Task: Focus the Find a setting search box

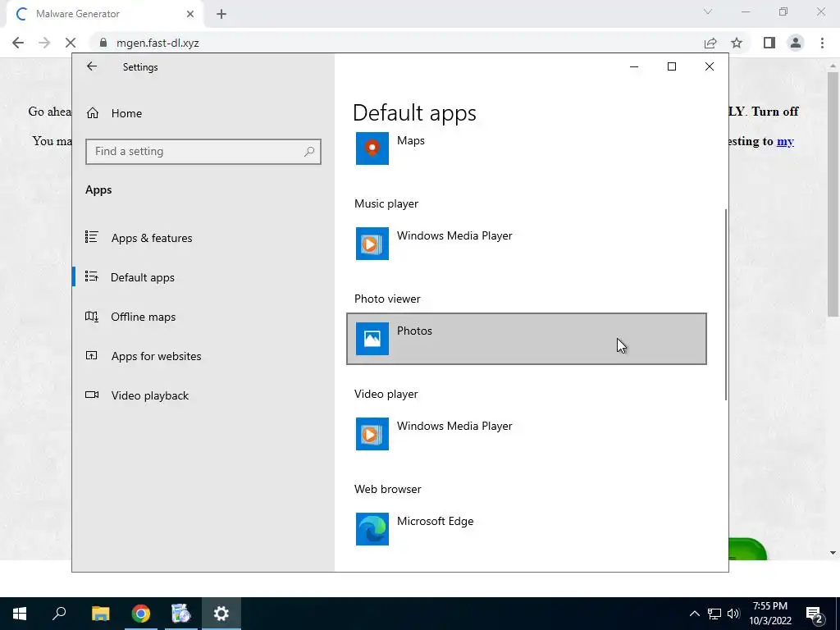Action: tap(203, 152)
